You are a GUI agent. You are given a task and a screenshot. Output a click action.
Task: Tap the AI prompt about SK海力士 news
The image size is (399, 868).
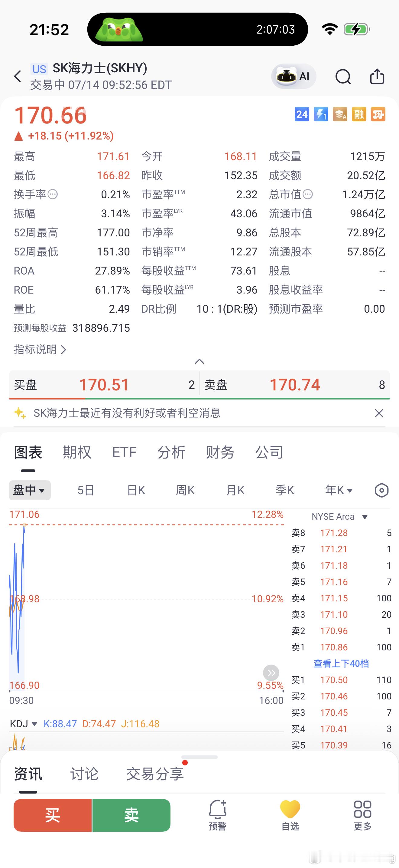[127, 413]
